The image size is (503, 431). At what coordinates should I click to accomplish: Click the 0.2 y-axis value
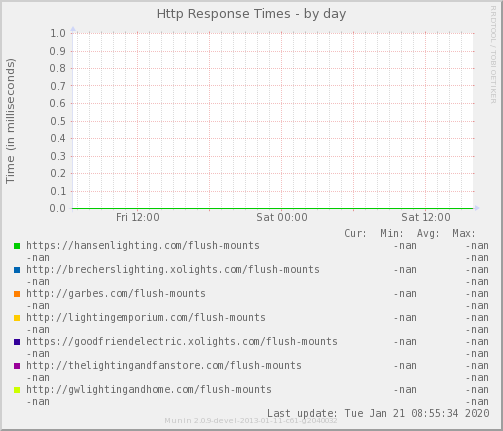tap(58, 173)
